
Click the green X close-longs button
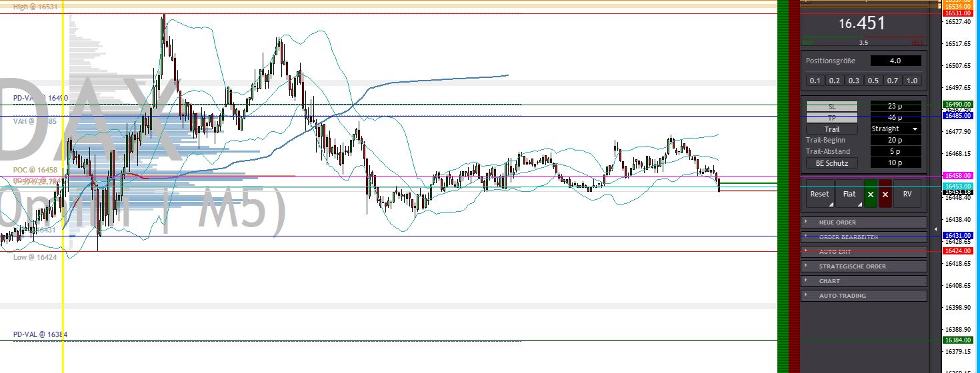click(x=870, y=194)
